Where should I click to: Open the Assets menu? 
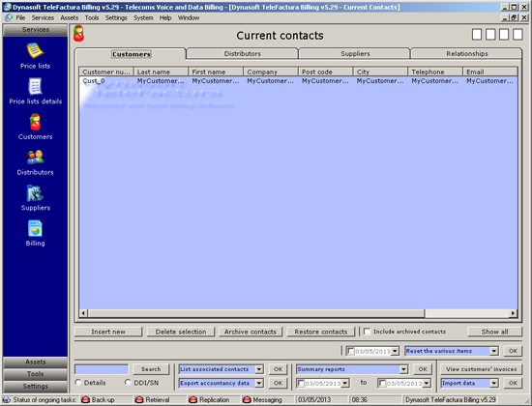(x=70, y=17)
